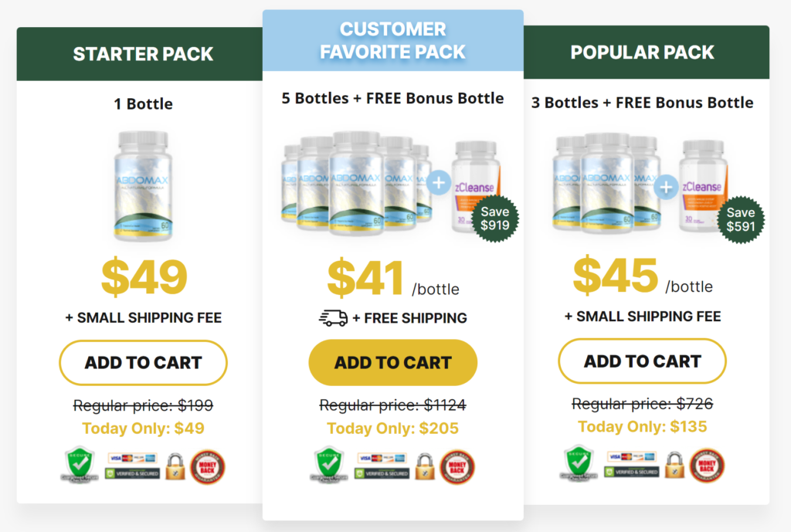
Task: Click the Save $919 badge
Action: [x=494, y=219]
